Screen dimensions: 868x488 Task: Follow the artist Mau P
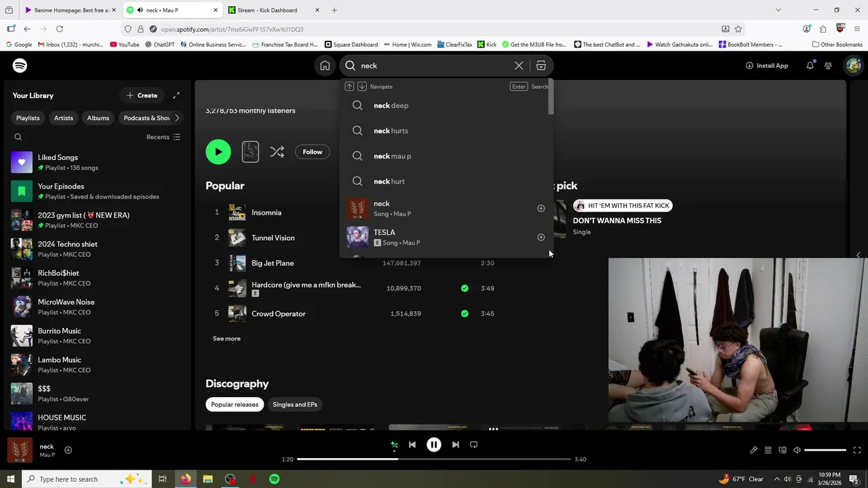pos(313,152)
